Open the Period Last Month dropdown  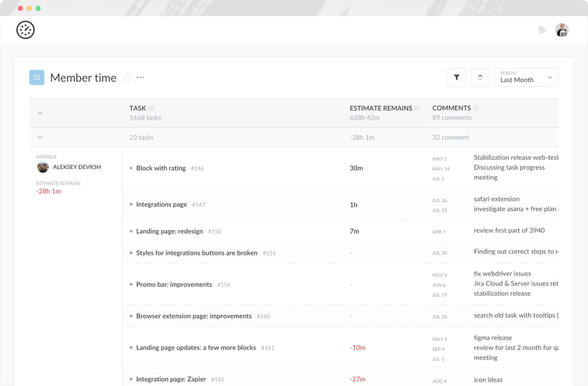(x=526, y=78)
